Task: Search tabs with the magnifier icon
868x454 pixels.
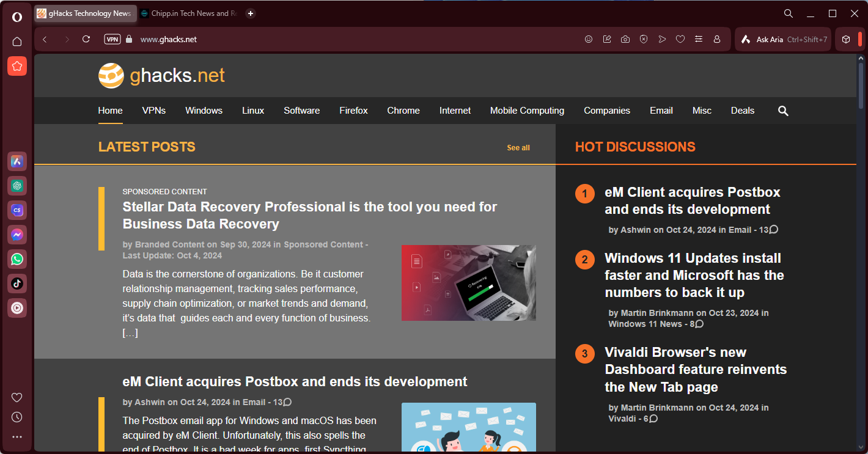Action: 789,13
